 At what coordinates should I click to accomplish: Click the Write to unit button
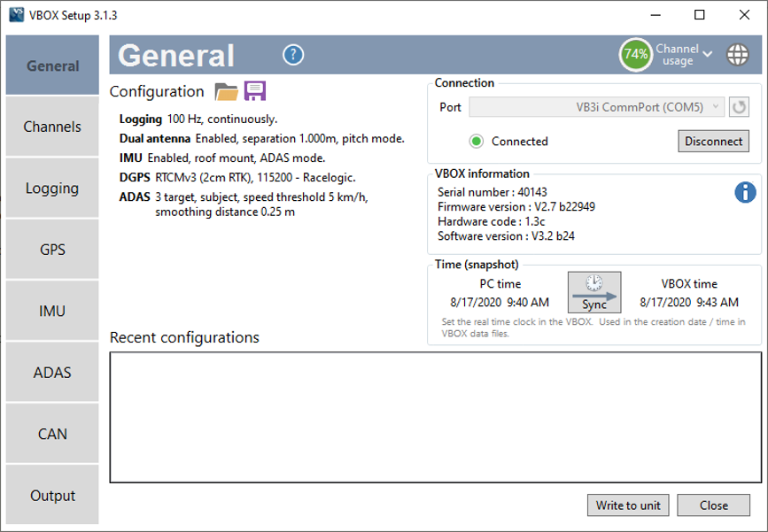point(627,505)
